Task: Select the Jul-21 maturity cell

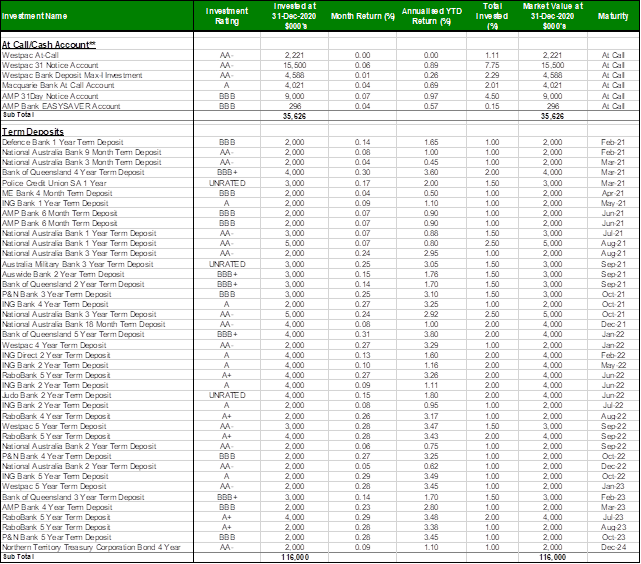Action: (613, 233)
